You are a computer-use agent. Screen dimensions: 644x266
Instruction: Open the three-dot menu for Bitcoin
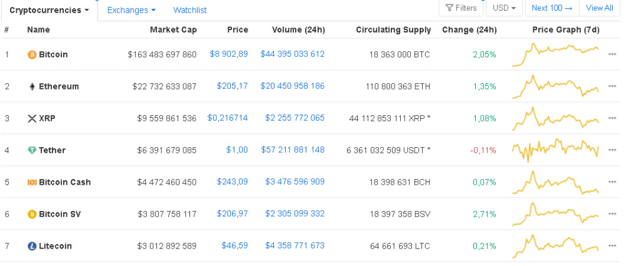(x=612, y=55)
